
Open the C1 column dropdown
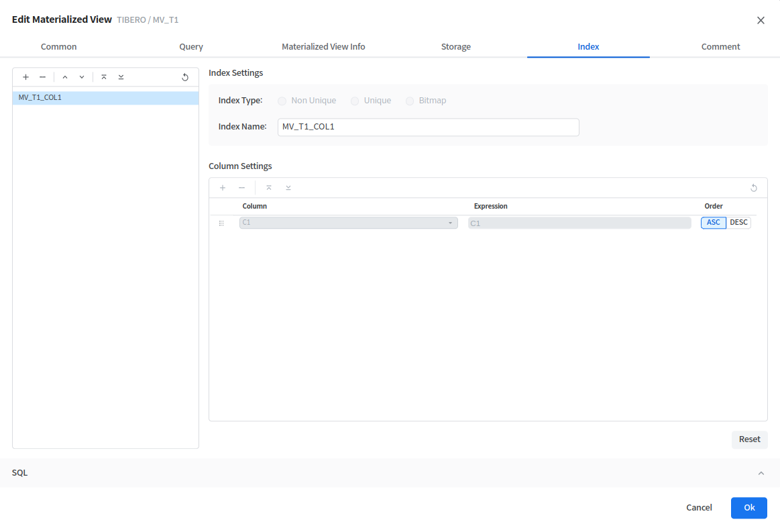(x=348, y=223)
